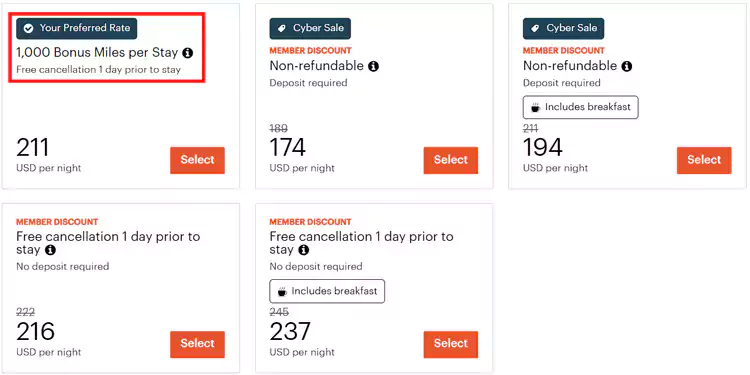Viewport: 750px width, 375px height.
Task: Click checkmark icon in Your Preferred Rate badge
Action: point(29,29)
